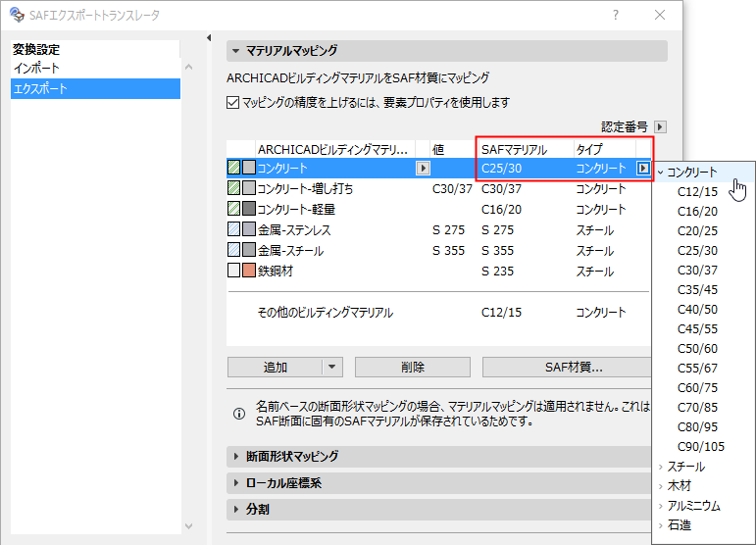Click the hatch icon of 金属-ステンレス row

pyautogui.click(x=233, y=229)
